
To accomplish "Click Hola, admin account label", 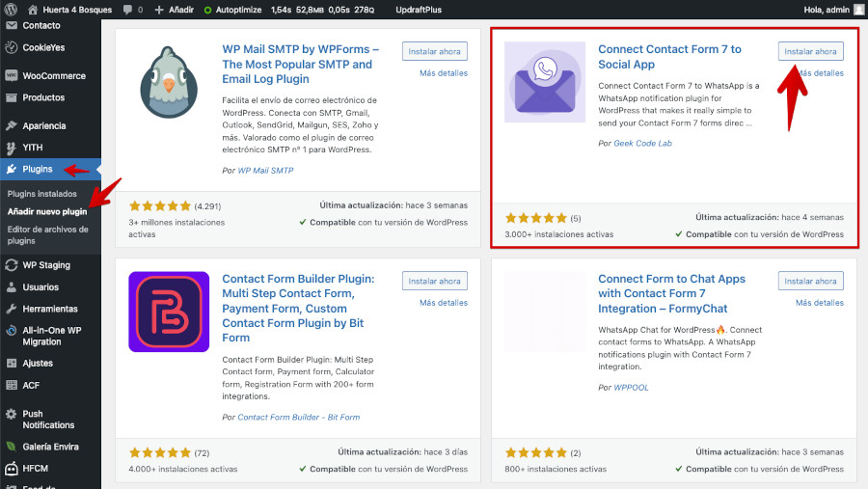I will point(827,10).
